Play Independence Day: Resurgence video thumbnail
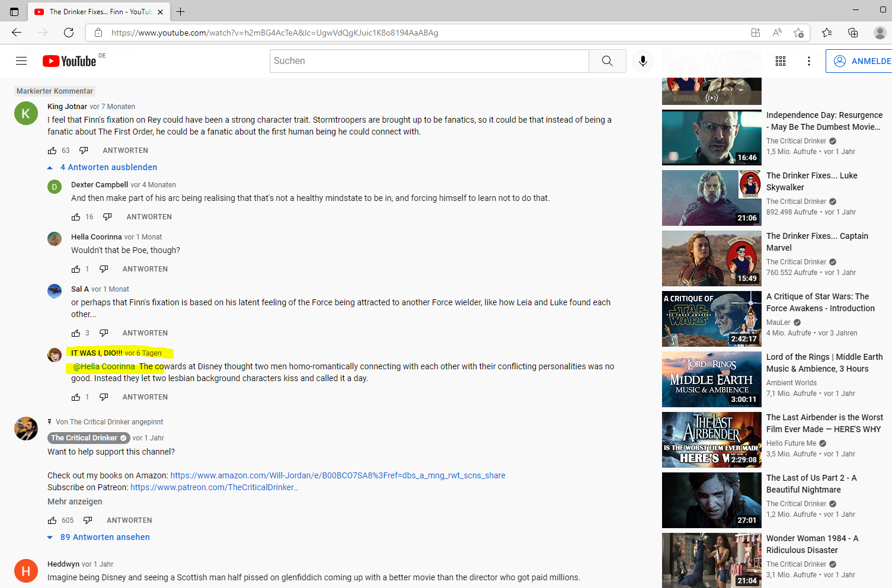Image resolution: width=892 pixels, height=588 pixels. point(712,138)
